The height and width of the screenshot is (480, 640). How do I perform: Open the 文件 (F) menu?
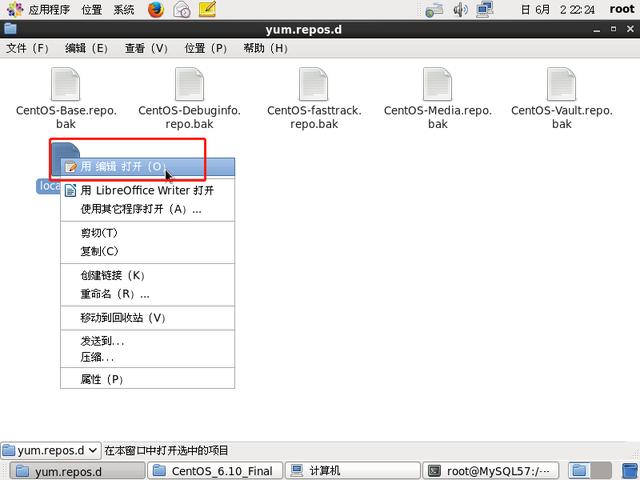coord(27,48)
